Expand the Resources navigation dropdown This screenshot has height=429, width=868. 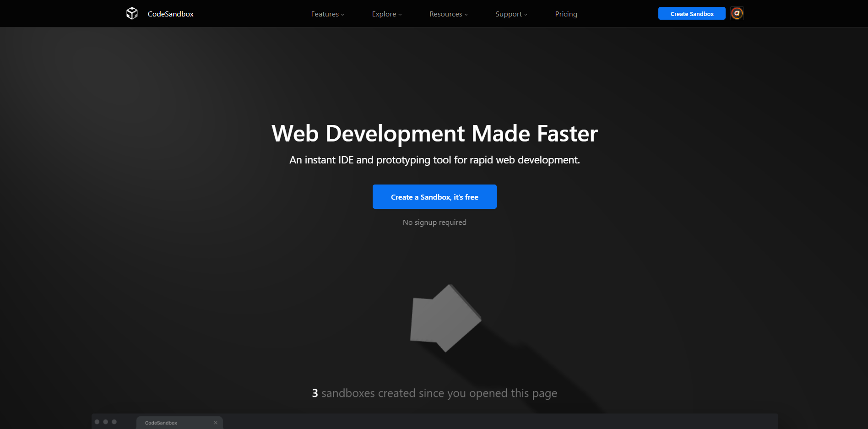[448, 14]
